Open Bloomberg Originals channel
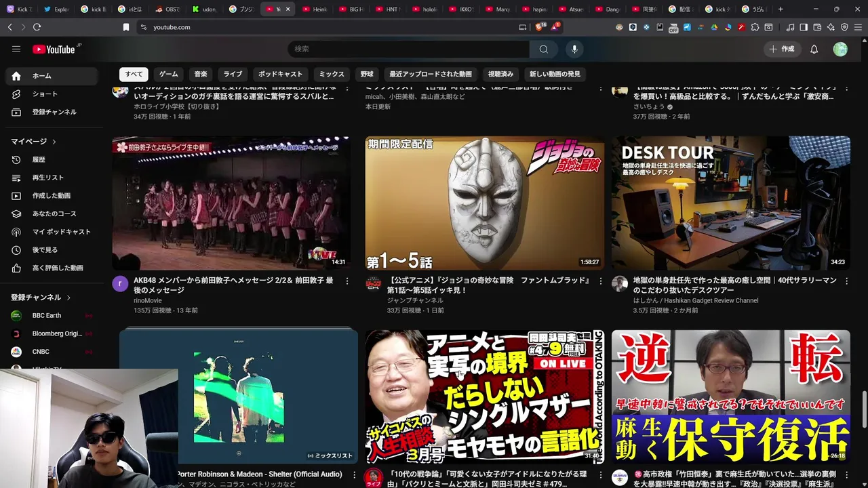Image resolution: width=868 pixels, height=488 pixels. [x=52, y=333]
